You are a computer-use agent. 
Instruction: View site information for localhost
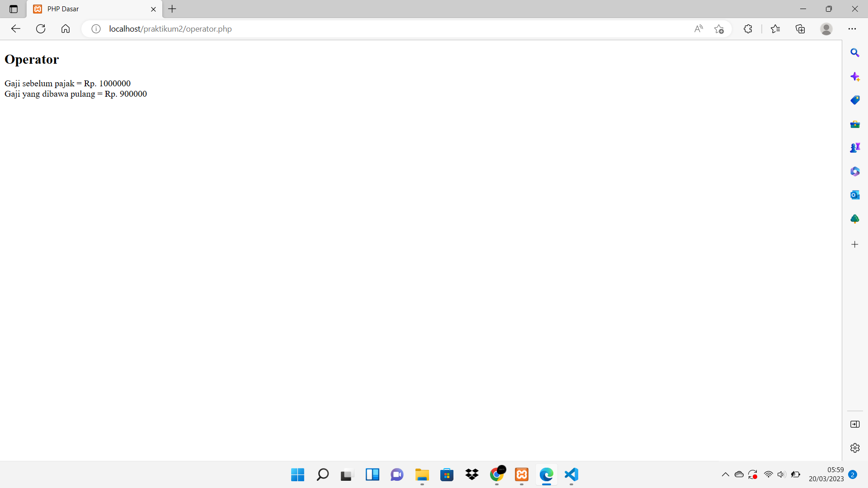(96, 29)
